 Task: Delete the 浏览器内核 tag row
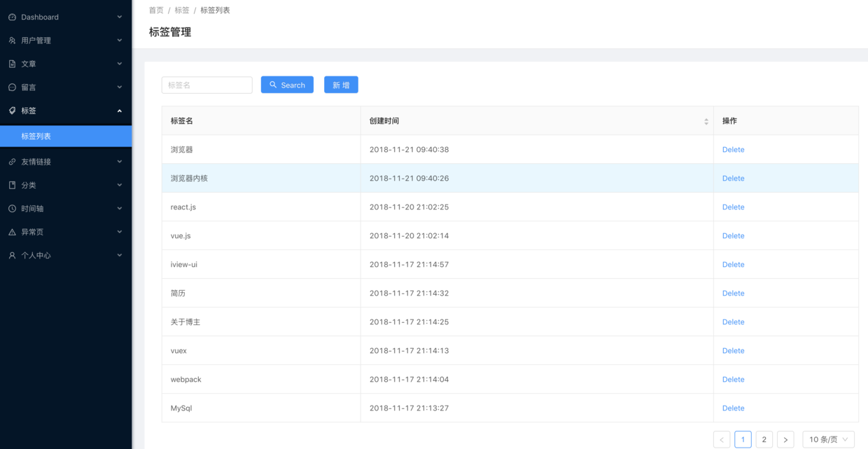coord(733,179)
